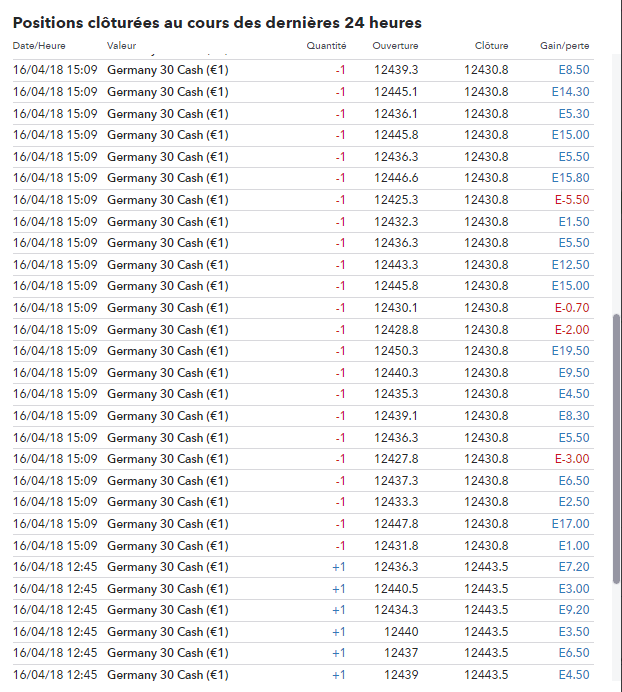Select the position opened at 12440.5
Viewport: 622px width, 692px height.
click(x=300, y=589)
